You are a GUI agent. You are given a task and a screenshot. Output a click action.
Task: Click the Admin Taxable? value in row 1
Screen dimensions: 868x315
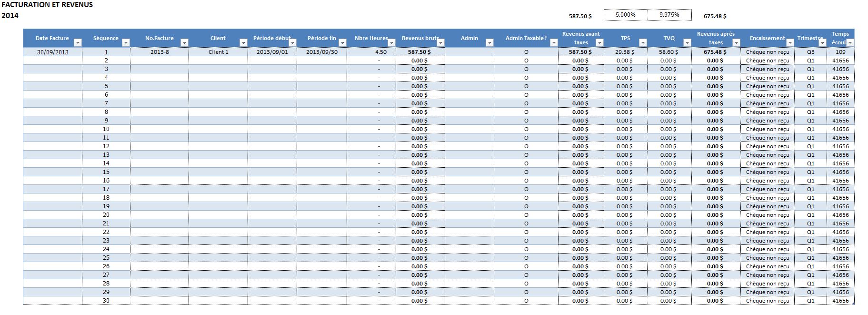526,52
